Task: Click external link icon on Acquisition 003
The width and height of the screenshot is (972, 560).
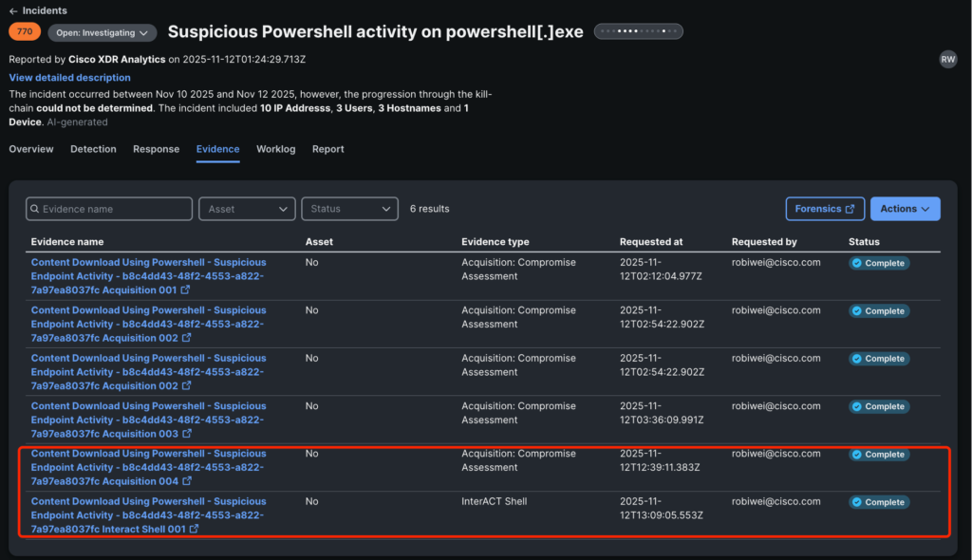Action: pos(185,434)
